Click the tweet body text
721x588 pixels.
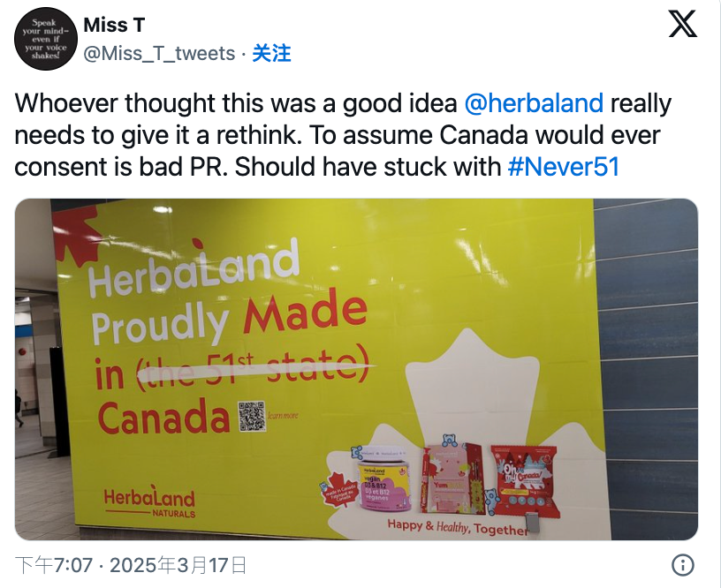343,135
